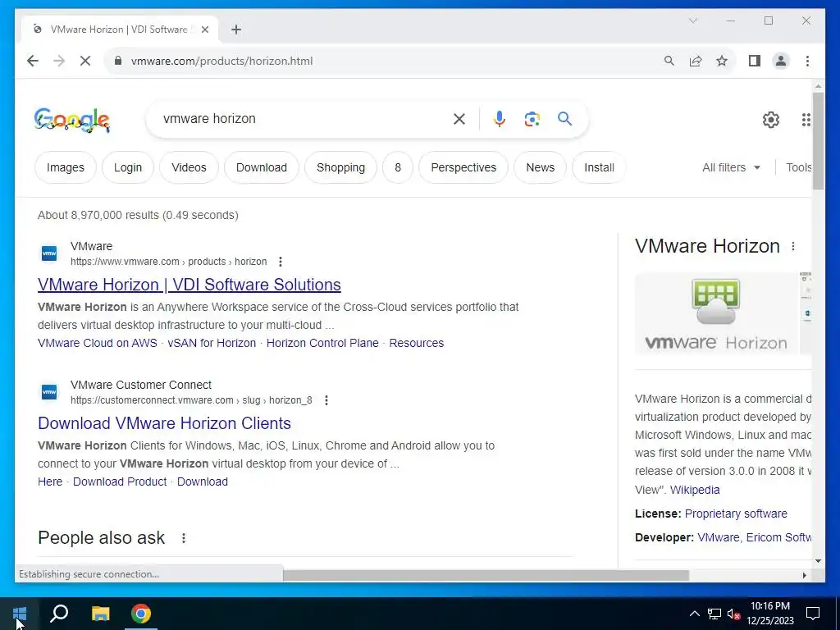Viewport: 840px width, 630px height.
Task: Open the network tray icon
Action: 714,614
